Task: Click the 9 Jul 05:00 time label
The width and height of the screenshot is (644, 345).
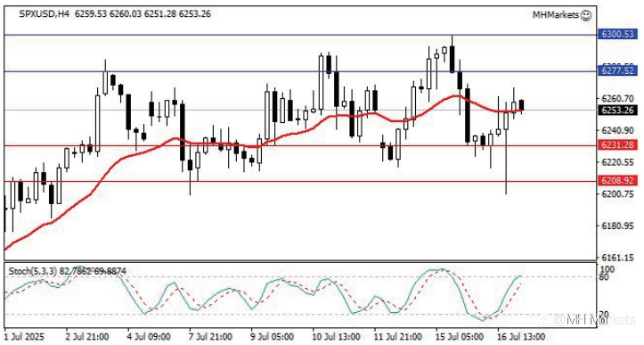Action: 272,337
